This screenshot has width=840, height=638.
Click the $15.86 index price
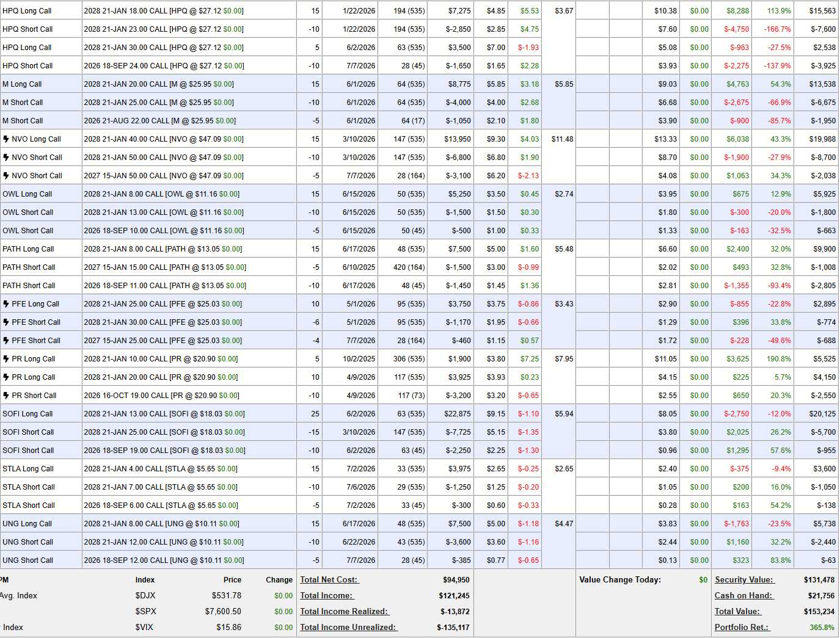point(228,628)
